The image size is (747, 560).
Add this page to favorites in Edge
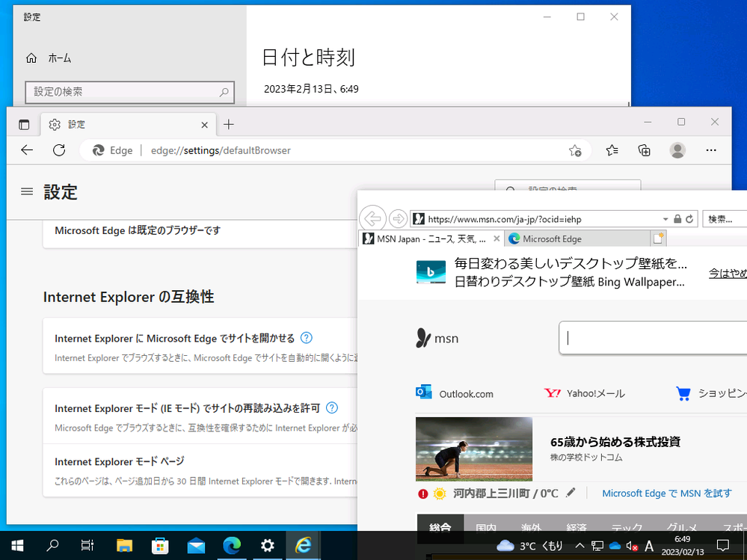[x=575, y=150]
